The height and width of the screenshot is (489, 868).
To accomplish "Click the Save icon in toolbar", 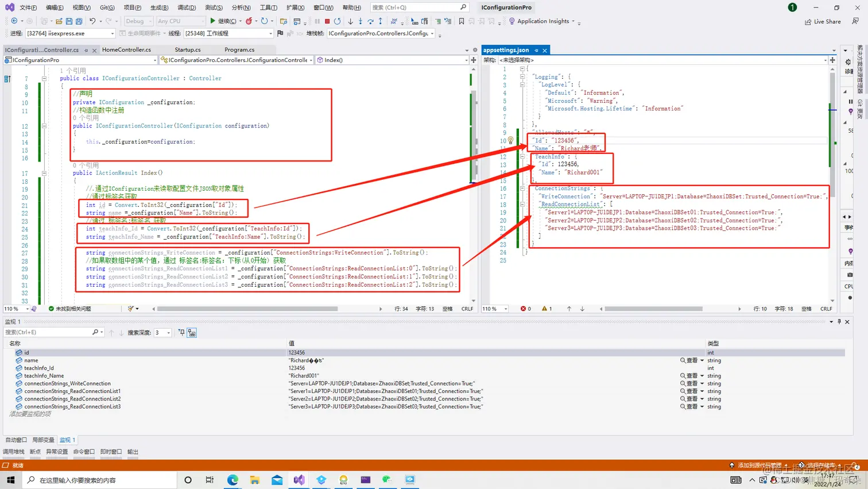I will [69, 21].
